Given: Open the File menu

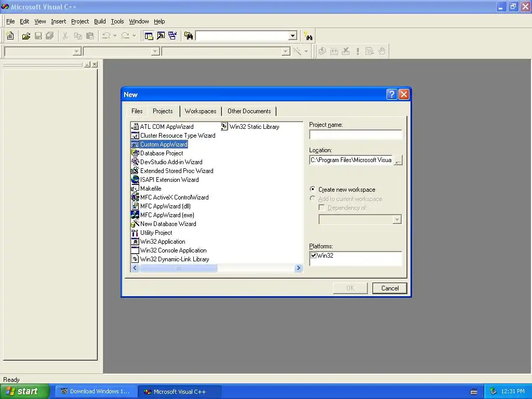Looking at the screenshot, I should point(10,21).
